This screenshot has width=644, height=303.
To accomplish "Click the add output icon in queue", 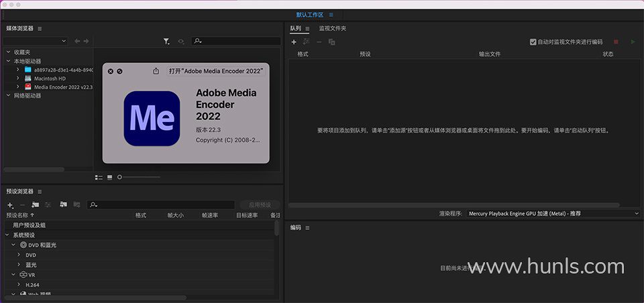I will (x=307, y=42).
